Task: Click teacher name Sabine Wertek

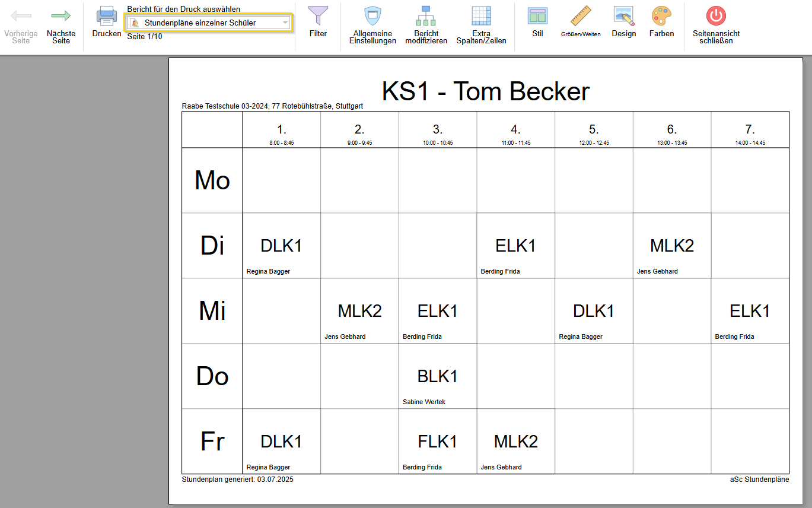Action: click(424, 402)
